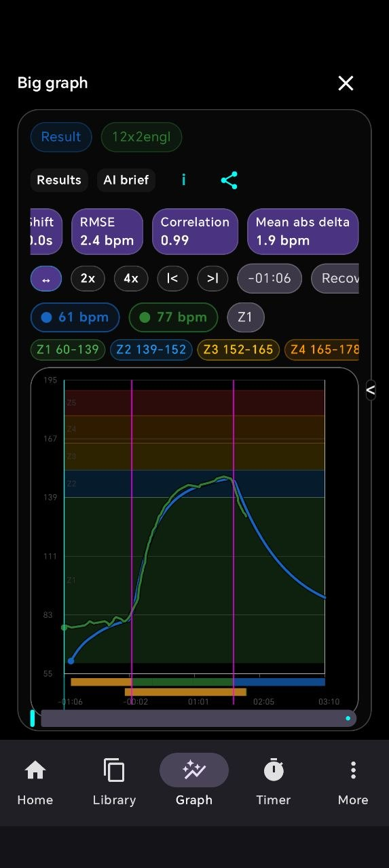Expand side panel with chevron handle
Screen dimensions: 389x868
[x=371, y=390]
